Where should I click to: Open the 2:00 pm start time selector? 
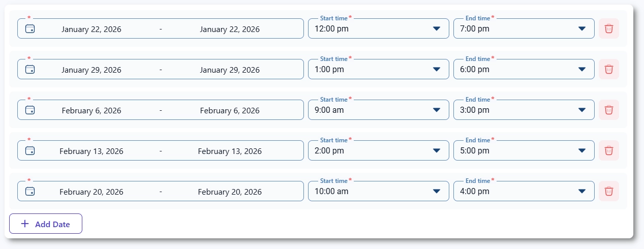tap(378, 151)
